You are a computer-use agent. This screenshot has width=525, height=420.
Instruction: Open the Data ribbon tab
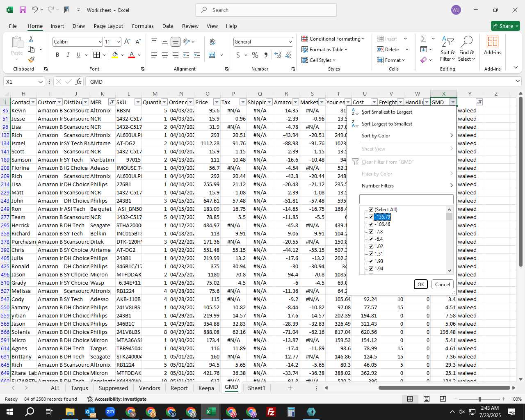pyautogui.click(x=168, y=26)
